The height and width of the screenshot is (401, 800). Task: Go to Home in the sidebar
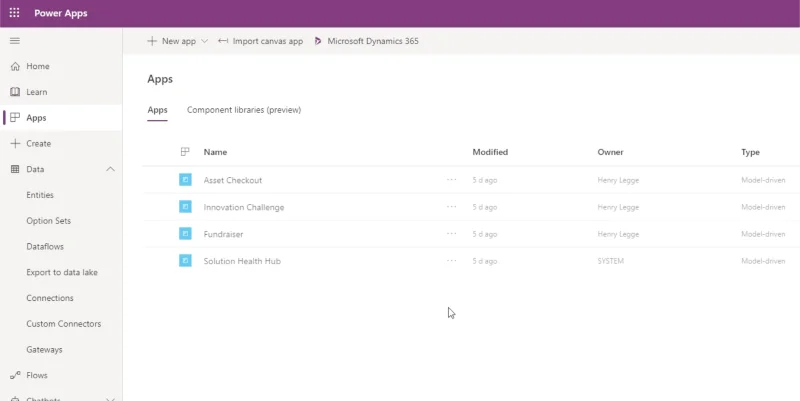pos(38,66)
